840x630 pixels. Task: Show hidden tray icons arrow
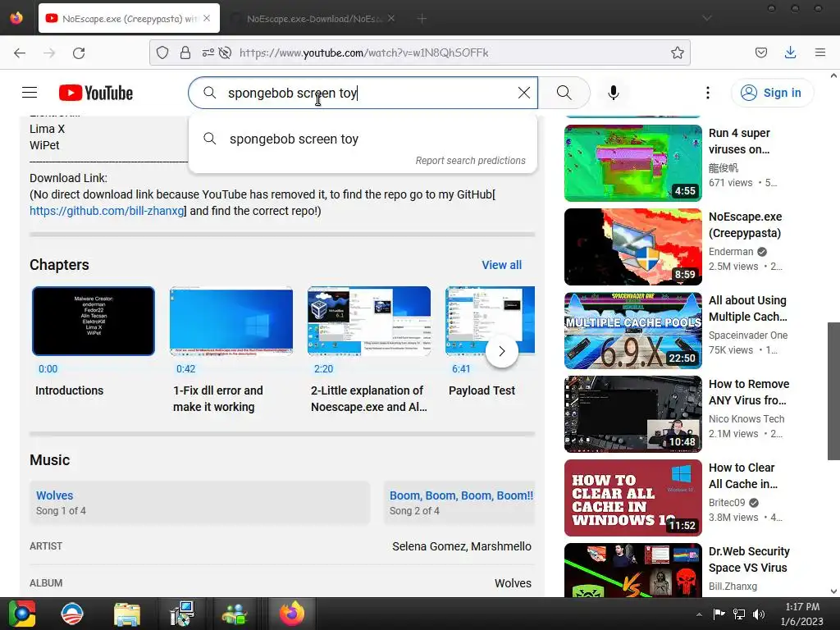click(x=699, y=614)
